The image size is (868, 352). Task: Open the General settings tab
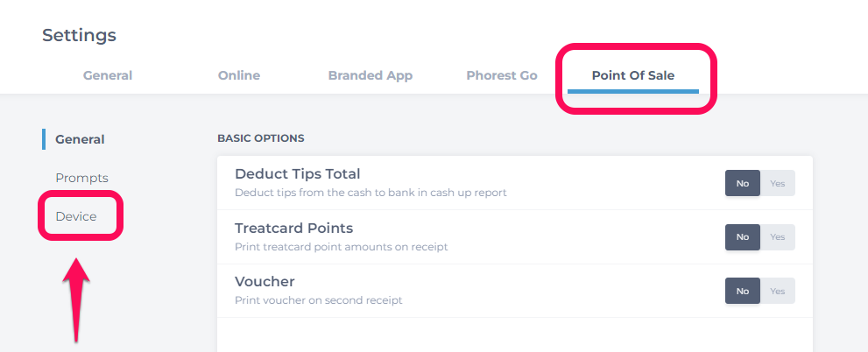[108, 75]
